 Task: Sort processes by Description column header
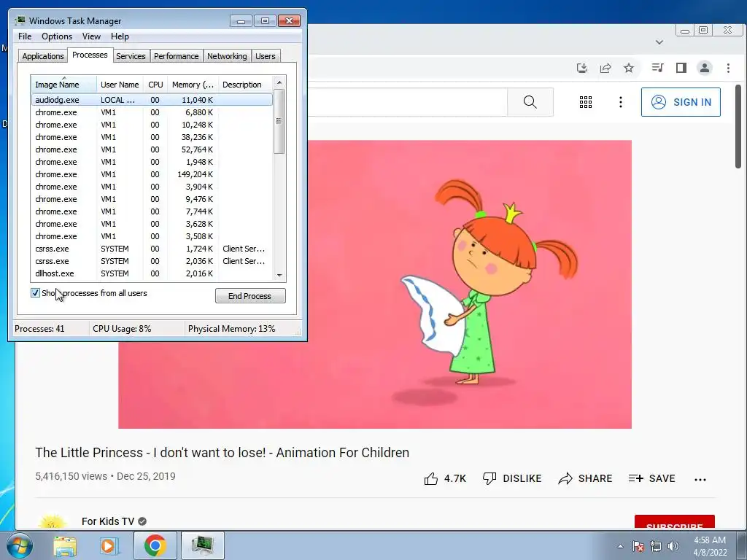(245, 85)
